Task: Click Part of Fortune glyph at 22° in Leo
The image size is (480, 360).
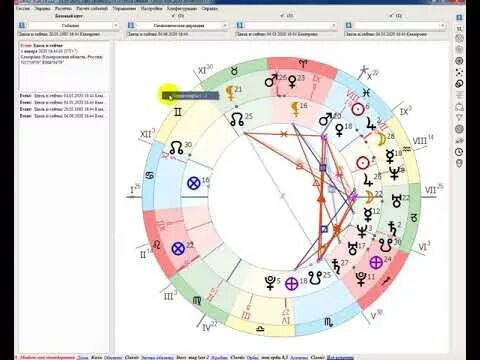Action: [x=178, y=249]
